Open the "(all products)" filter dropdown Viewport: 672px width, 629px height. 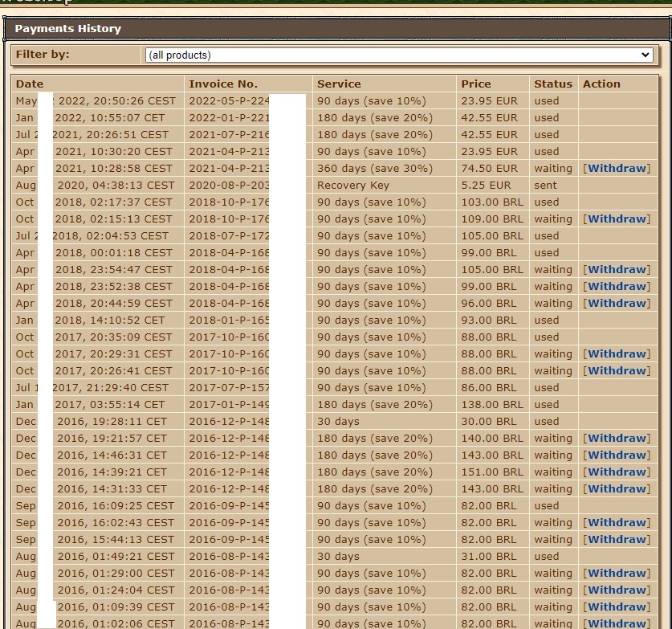coord(399,55)
